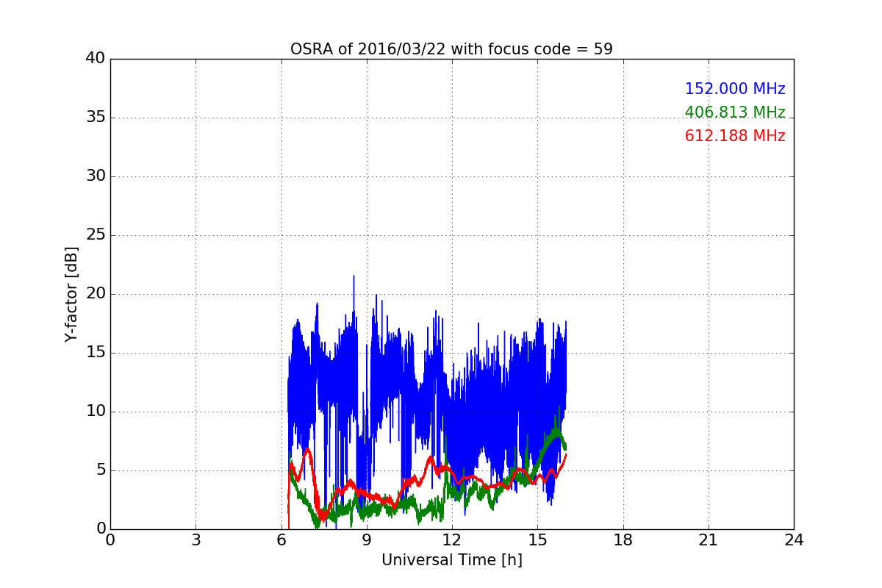Select the 406.813 MHz legend label

click(735, 112)
